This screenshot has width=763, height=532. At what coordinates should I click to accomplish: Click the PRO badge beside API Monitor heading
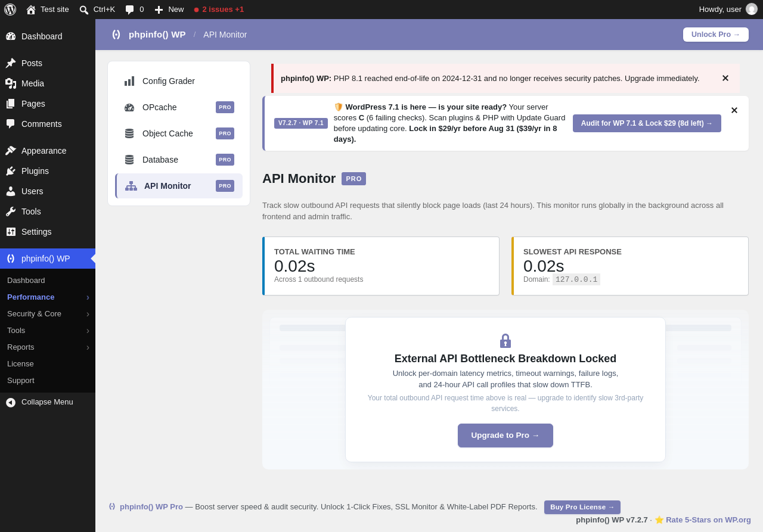tap(353, 179)
